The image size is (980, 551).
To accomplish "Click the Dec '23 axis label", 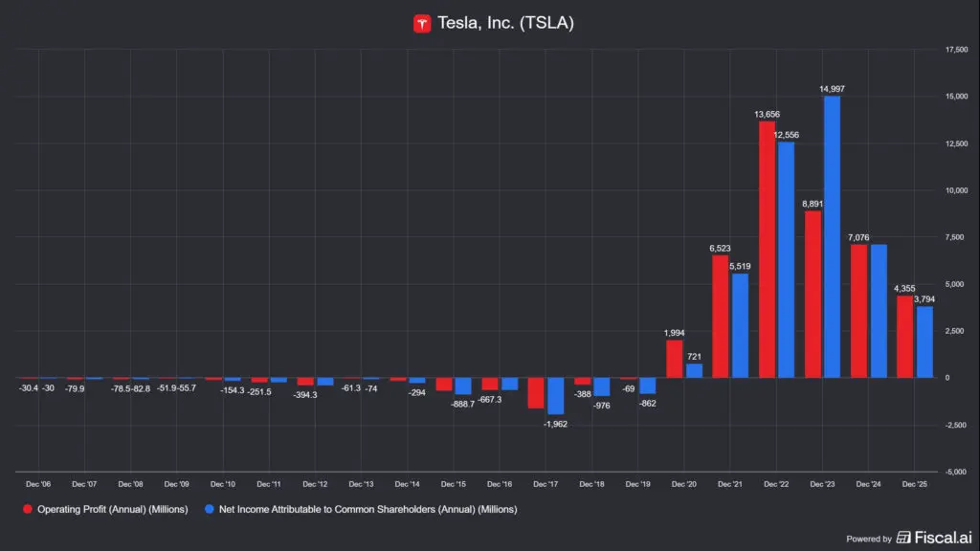I will [x=822, y=484].
